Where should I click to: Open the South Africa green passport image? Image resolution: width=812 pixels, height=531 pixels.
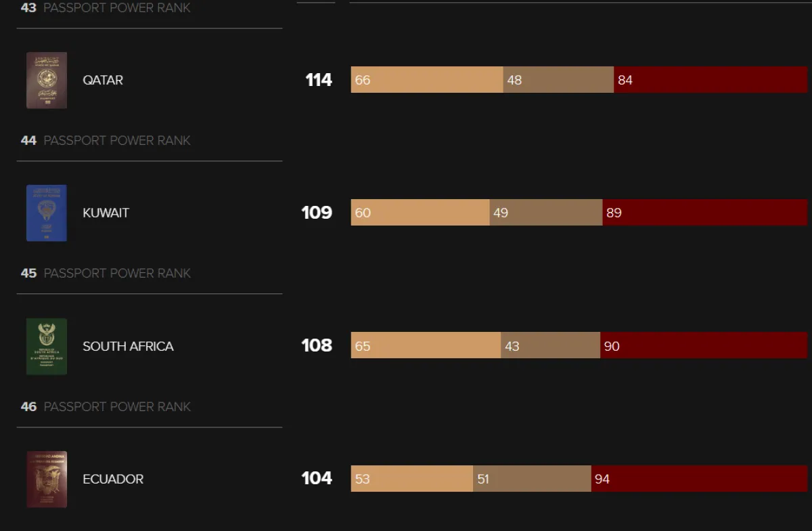coord(47,346)
